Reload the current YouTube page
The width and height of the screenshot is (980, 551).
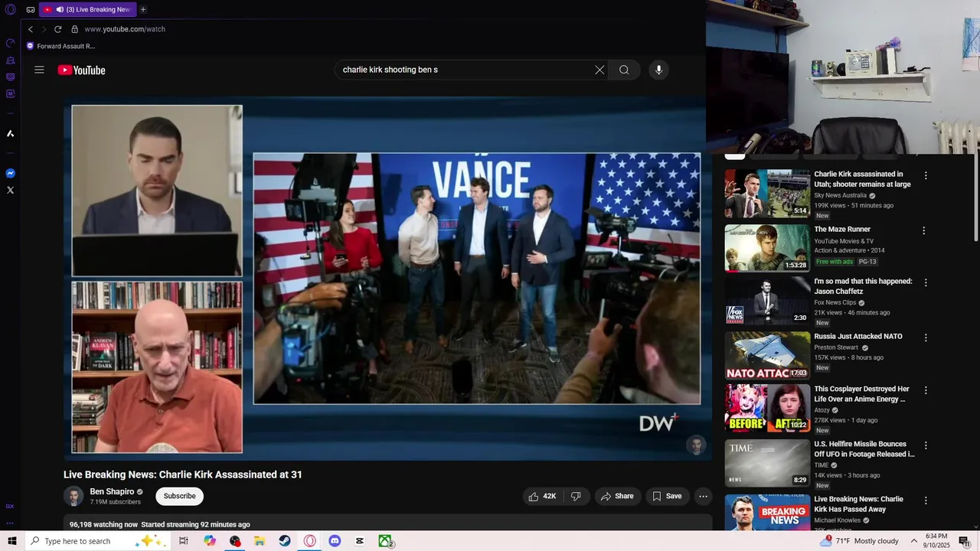[57, 29]
